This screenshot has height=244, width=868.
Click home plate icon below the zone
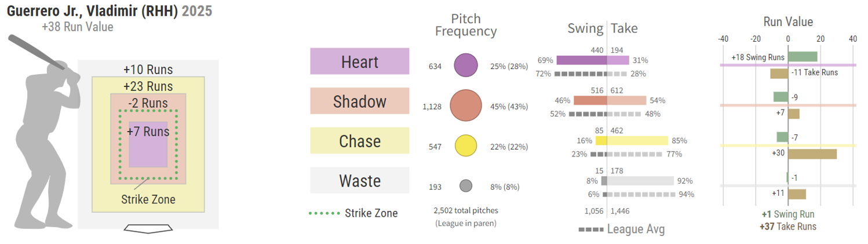coord(148,228)
